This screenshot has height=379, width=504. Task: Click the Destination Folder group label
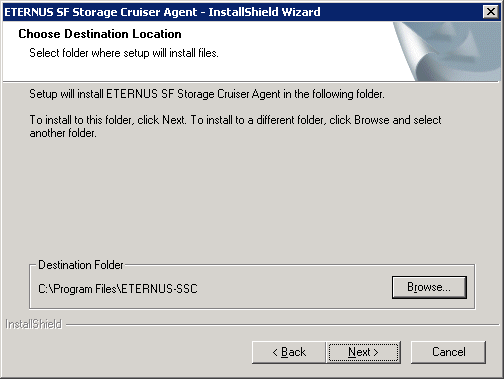[x=81, y=265]
